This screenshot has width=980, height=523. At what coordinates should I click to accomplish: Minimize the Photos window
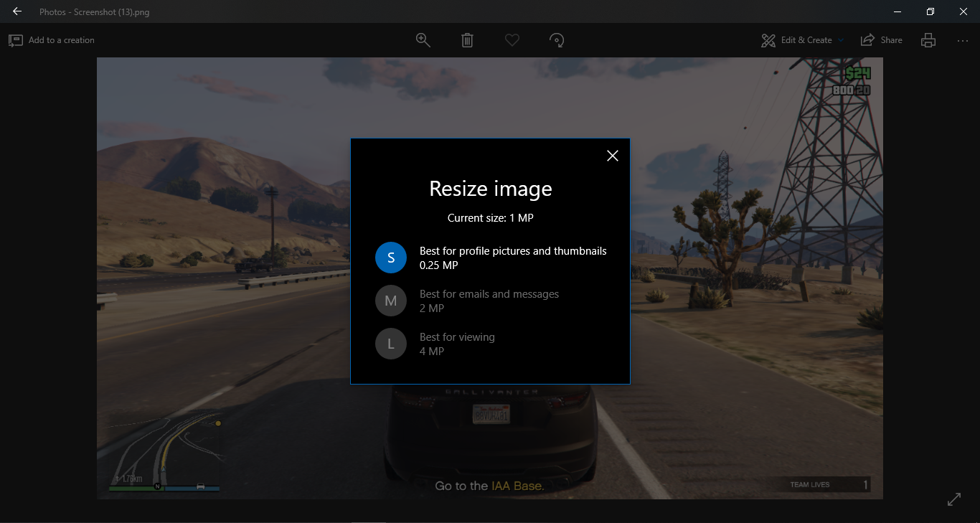[x=897, y=11]
